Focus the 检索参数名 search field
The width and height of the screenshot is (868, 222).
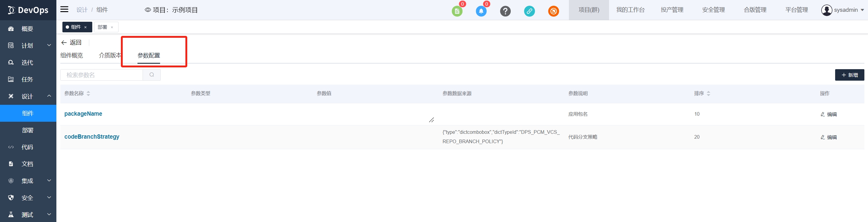tap(101, 75)
